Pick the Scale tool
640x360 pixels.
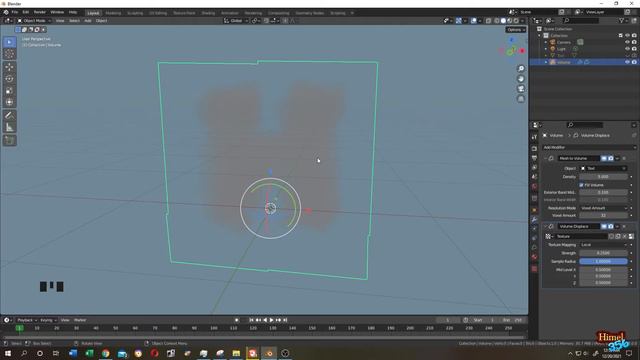point(9,91)
